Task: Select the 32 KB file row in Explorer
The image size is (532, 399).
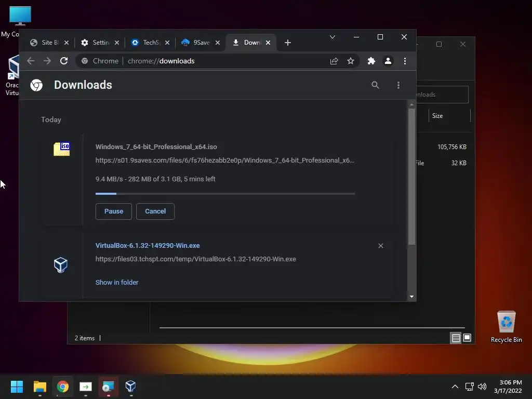Action: pyautogui.click(x=443, y=163)
